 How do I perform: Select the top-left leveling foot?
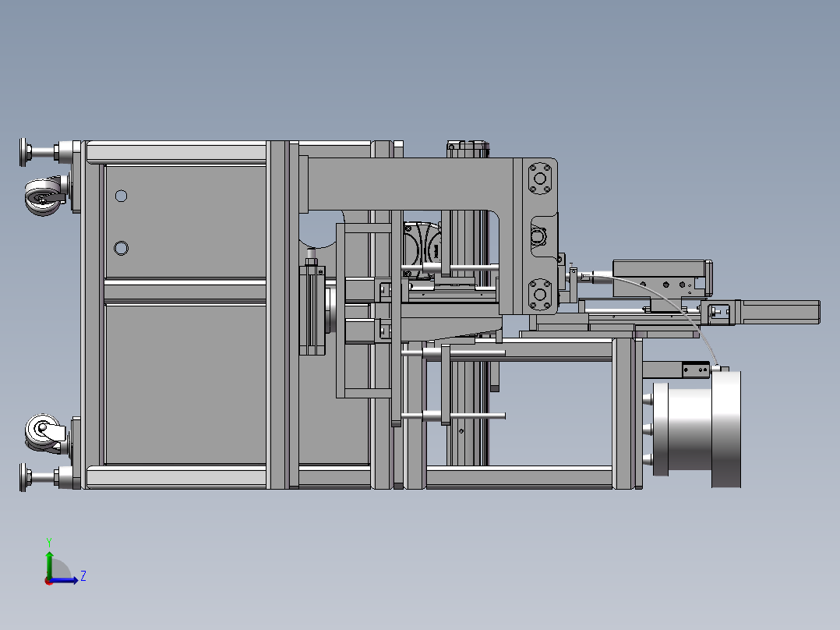coord(27,151)
